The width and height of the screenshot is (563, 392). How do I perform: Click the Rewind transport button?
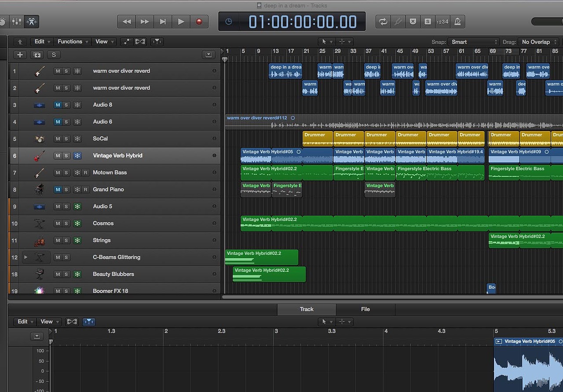(x=127, y=22)
